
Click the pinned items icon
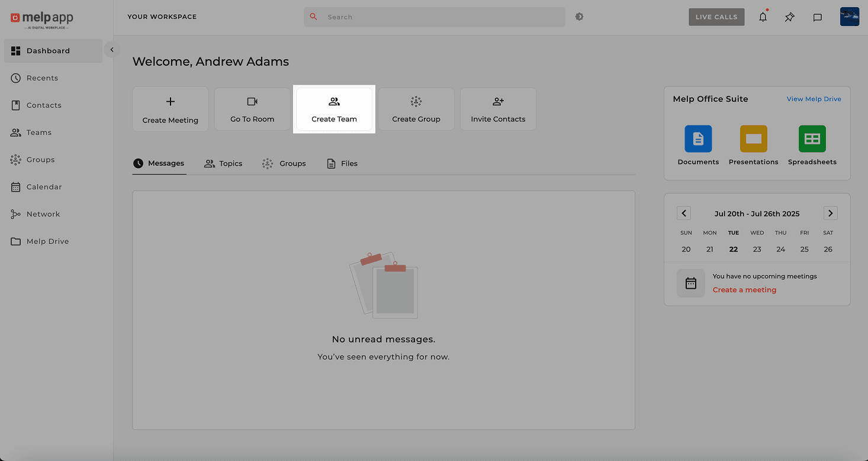coord(789,17)
